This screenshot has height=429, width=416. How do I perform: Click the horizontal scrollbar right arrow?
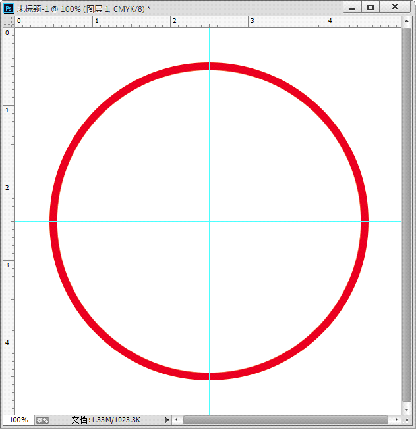(397, 420)
